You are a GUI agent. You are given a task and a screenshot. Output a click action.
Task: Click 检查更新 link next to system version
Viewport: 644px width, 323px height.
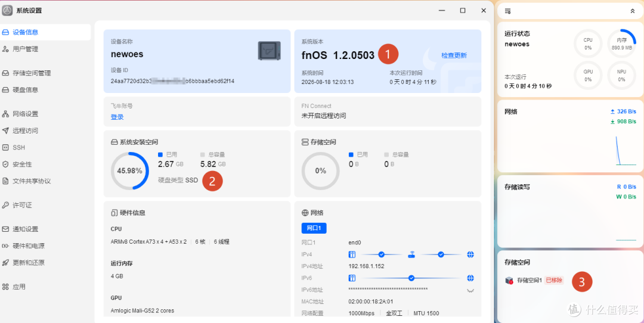click(454, 55)
